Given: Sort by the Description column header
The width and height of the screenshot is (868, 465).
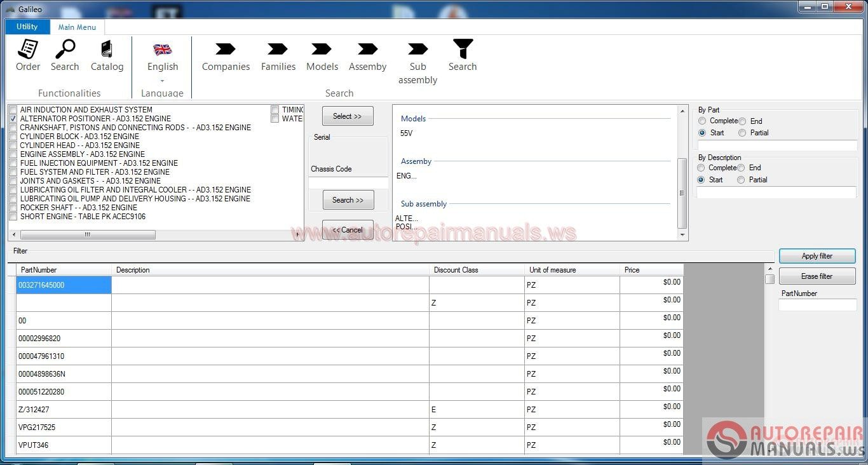Looking at the screenshot, I should click(x=270, y=270).
